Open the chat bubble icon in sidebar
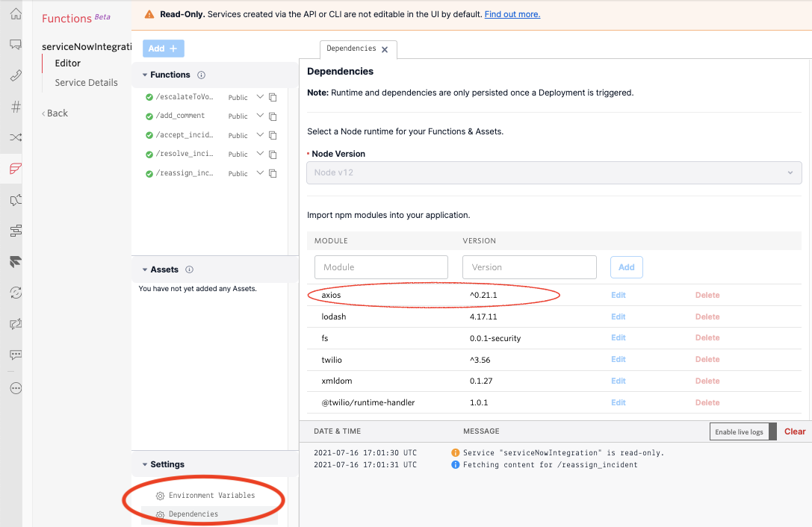This screenshot has width=812, height=527. [16, 355]
